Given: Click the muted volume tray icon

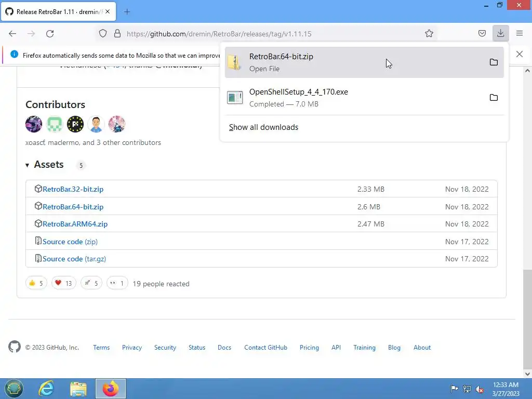Looking at the screenshot, I should 480,389.
